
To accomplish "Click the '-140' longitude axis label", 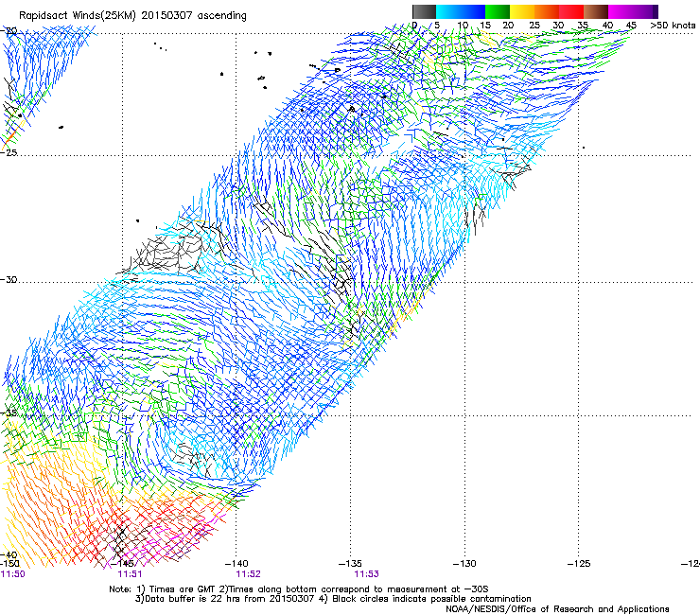I will coord(236,564).
